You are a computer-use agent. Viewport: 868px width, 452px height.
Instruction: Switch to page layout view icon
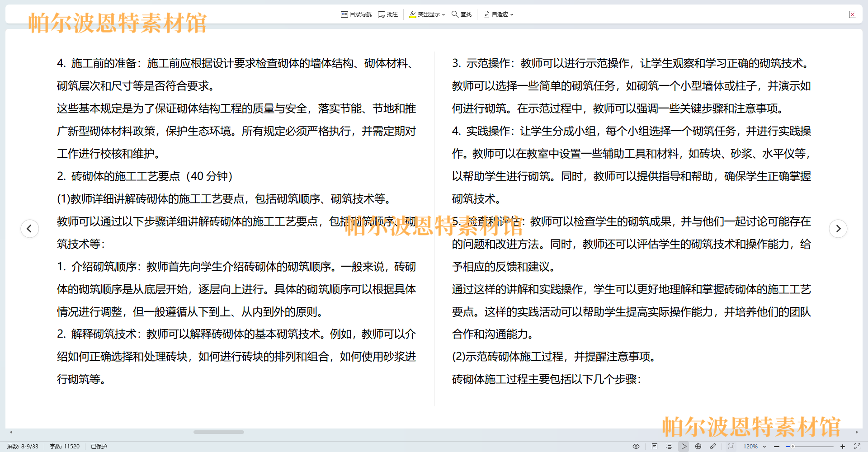(654, 446)
